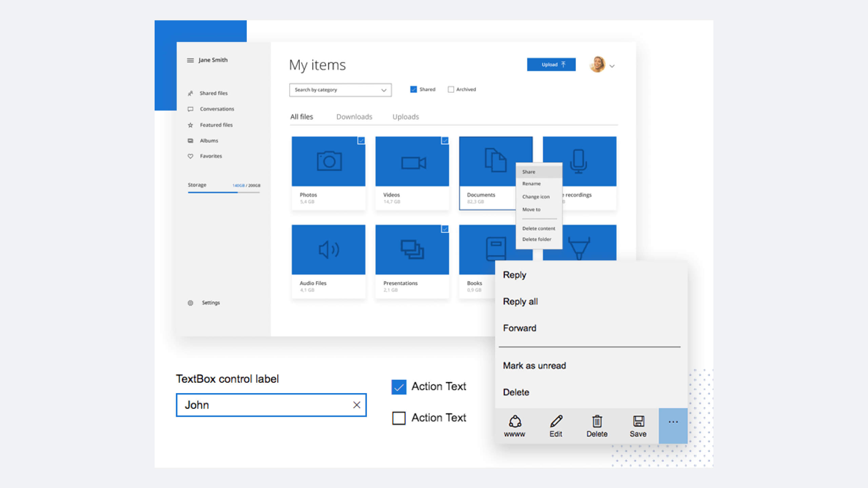Viewport: 868px width, 488px height.
Task: Click the Storage usage progress bar
Action: (224, 192)
